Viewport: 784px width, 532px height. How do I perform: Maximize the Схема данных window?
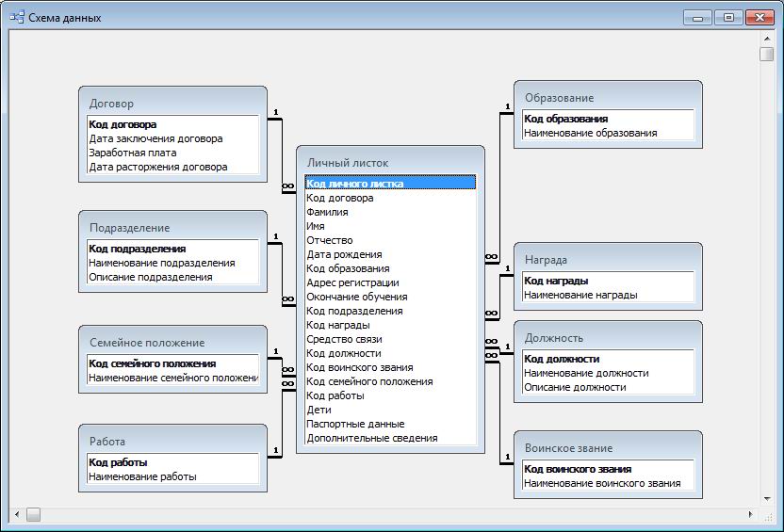point(727,17)
